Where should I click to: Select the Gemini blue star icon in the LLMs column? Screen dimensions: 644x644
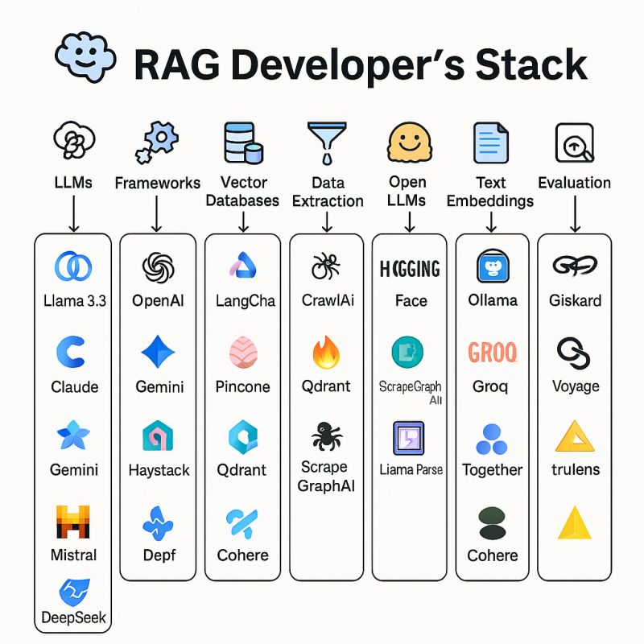(x=73, y=435)
